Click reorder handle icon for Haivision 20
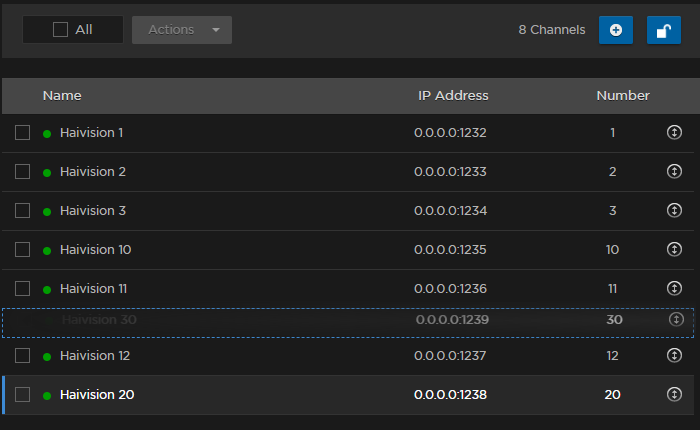Viewport: 700px width, 430px height. pos(674,394)
